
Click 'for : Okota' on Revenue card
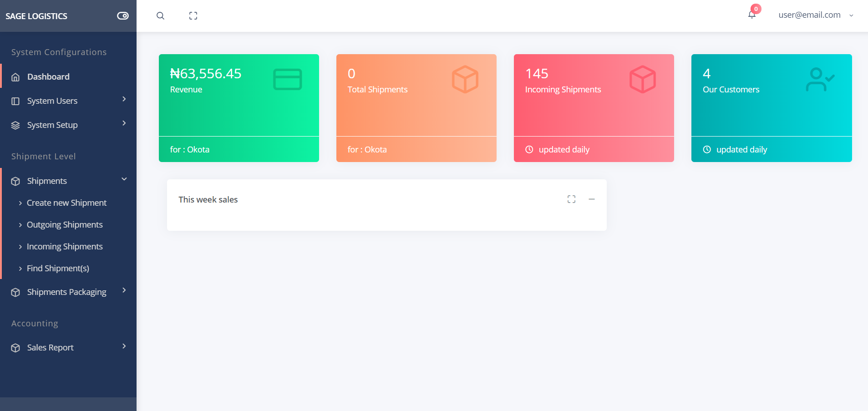tap(190, 149)
